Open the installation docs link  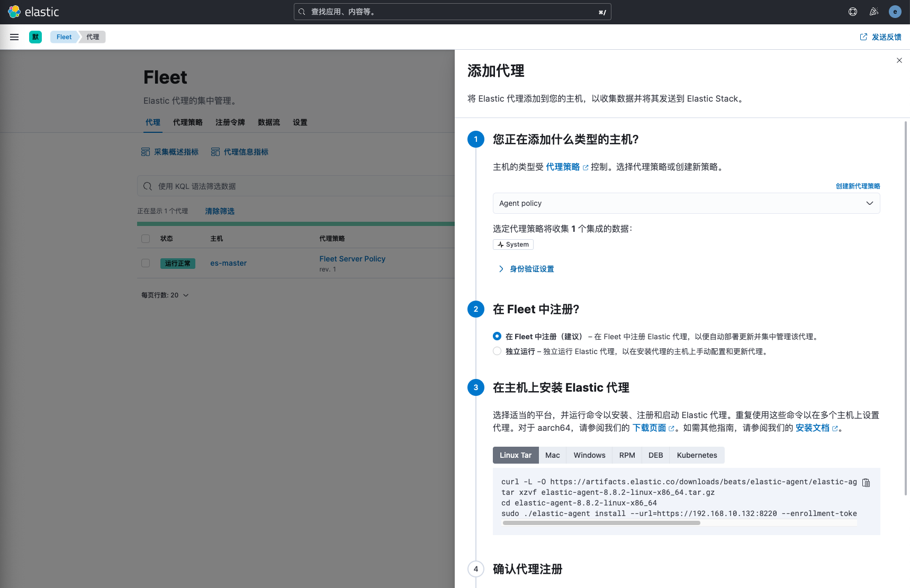tap(816, 428)
